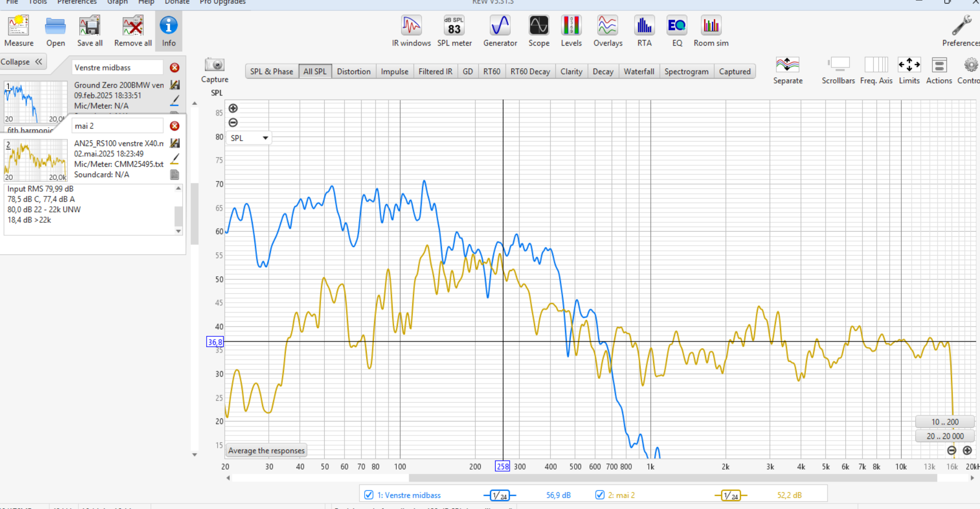Zoom in vertical axis plus icon
Image resolution: width=980 pixels, height=509 pixels.
233,108
